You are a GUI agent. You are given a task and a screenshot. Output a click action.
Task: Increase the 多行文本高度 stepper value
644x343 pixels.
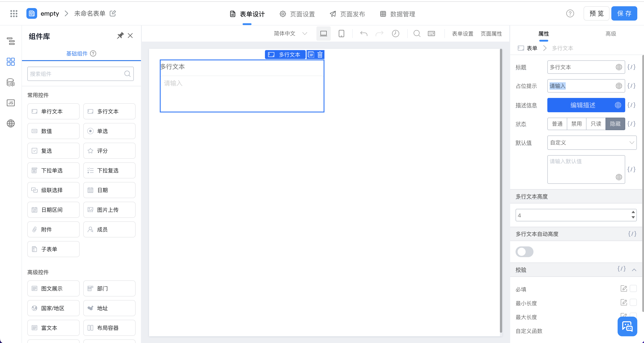633,212
